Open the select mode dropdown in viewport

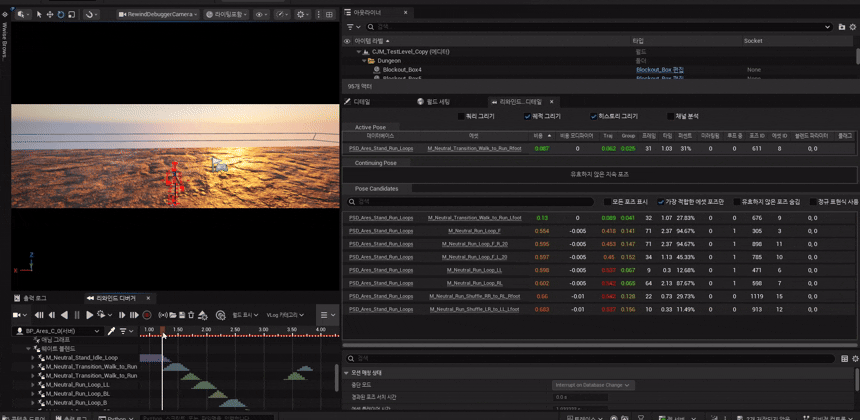[x=23, y=15]
